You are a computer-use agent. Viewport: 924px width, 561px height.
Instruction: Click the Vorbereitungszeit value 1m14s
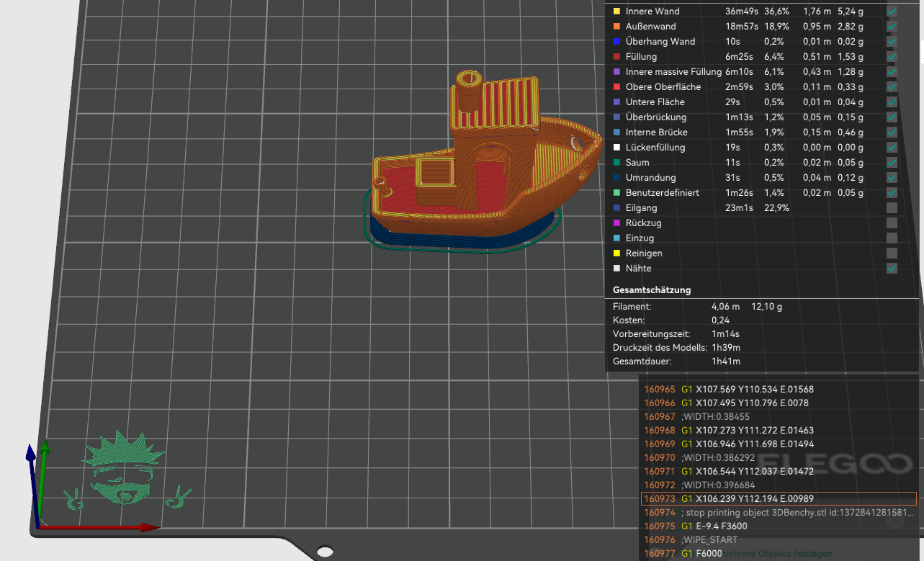click(725, 334)
